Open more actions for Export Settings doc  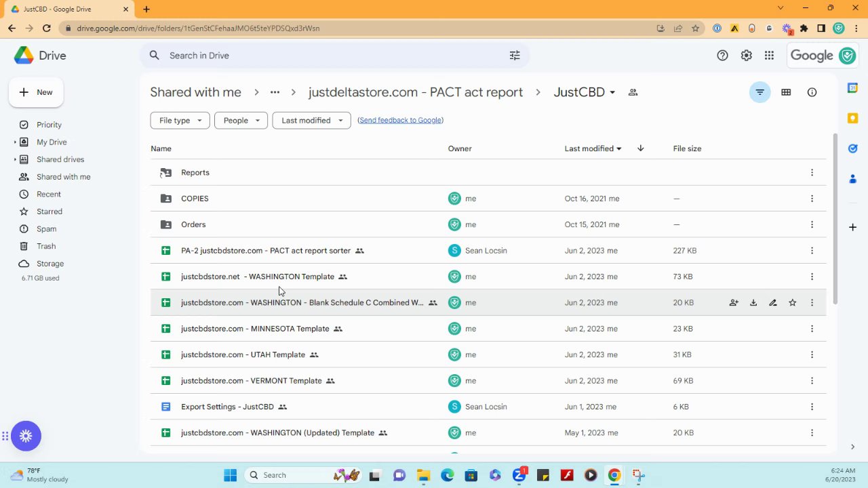click(x=812, y=407)
